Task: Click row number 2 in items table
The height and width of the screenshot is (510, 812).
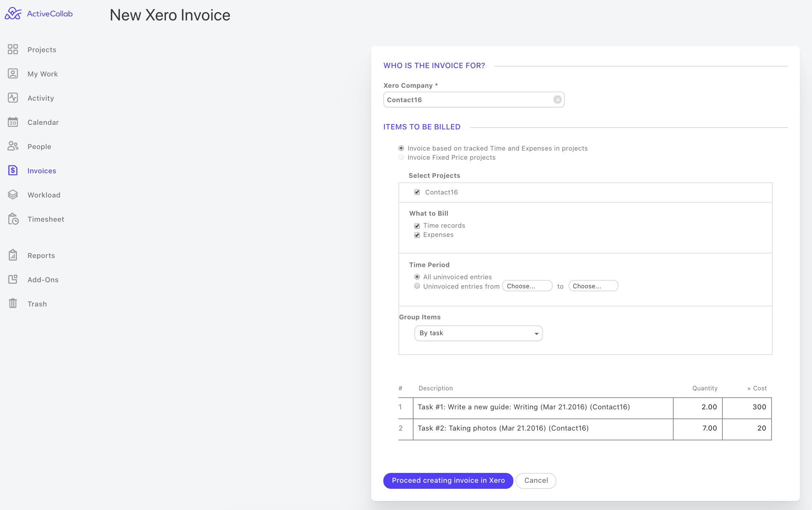Action: tap(401, 428)
